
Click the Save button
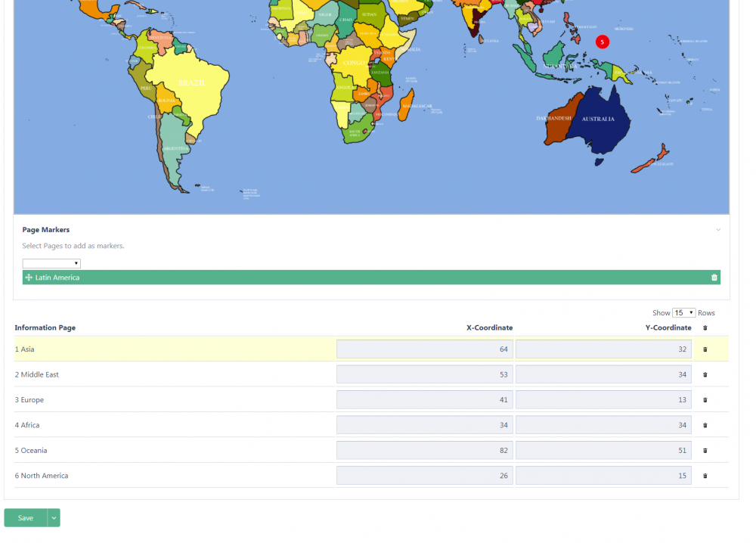coord(26,518)
